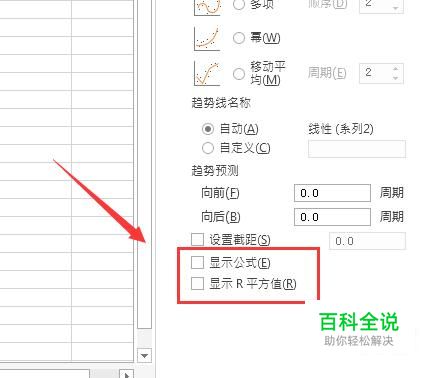Click the custom trendline name text box
The image size is (440, 378).
tap(357, 149)
